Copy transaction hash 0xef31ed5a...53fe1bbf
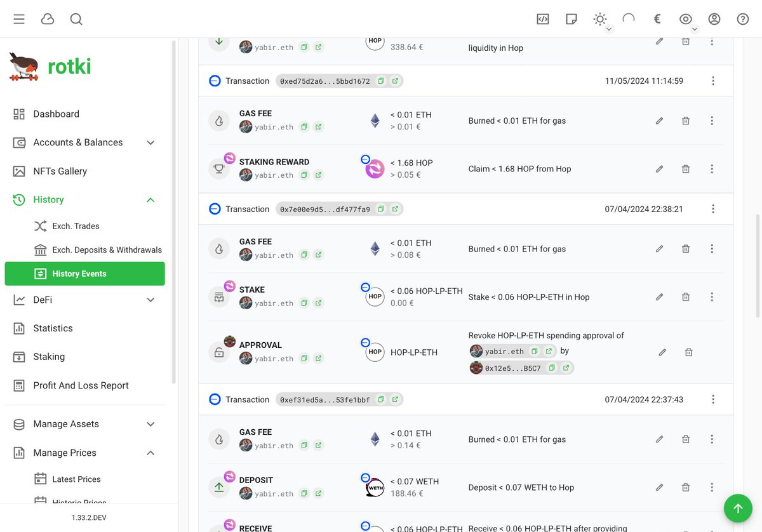The width and height of the screenshot is (762, 532). (381, 399)
